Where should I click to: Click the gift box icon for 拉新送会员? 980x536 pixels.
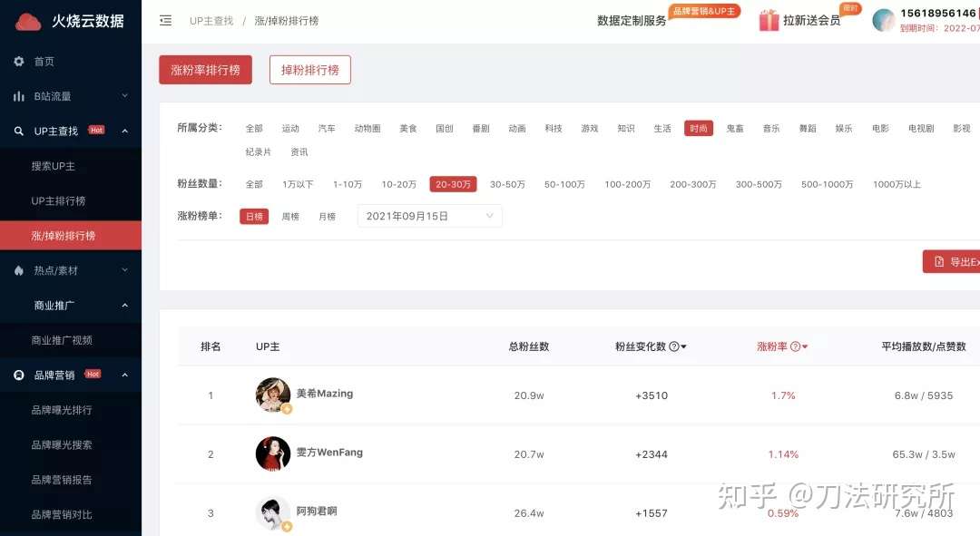click(769, 21)
